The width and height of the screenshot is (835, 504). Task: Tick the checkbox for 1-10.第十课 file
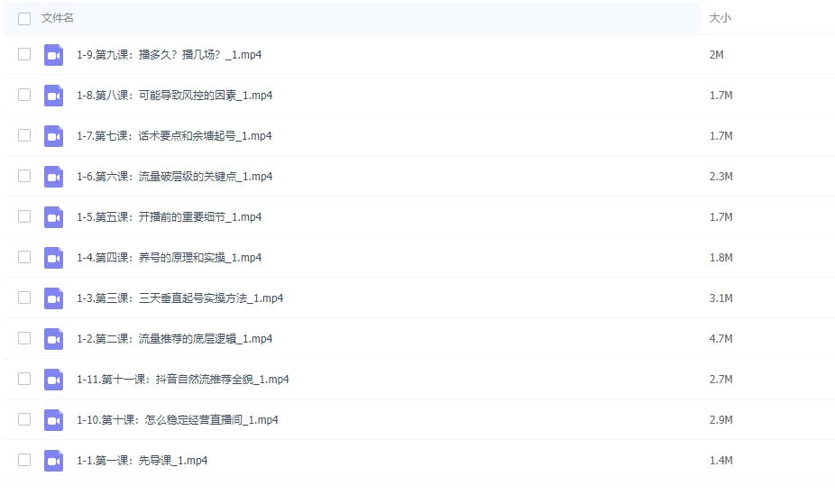coord(24,419)
